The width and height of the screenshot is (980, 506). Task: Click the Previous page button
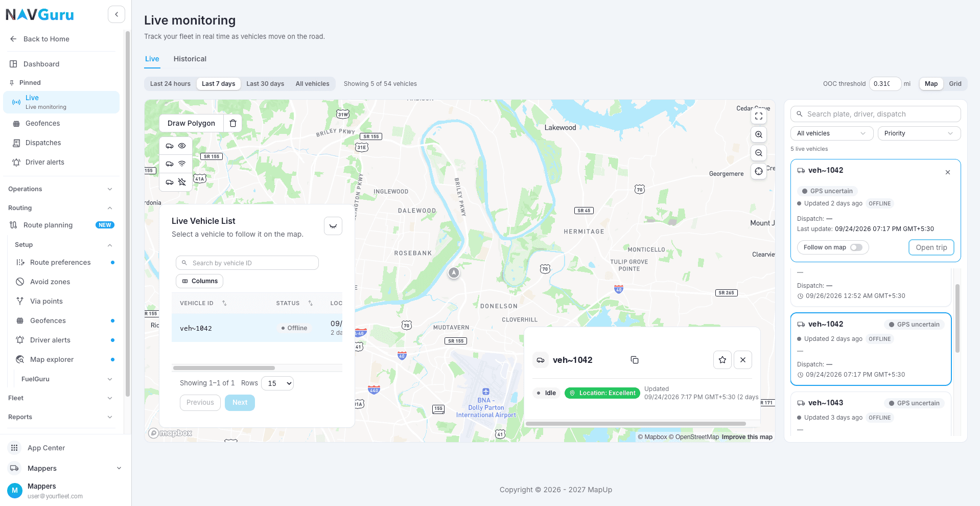[200, 403]
